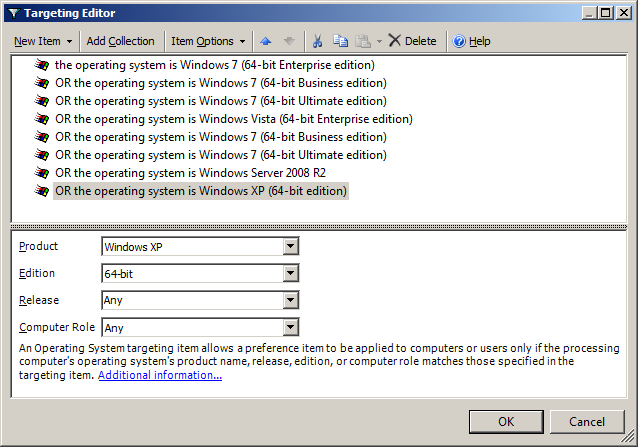Viewport: 638px width, 447px height.
Task: Click the Copy icon in toolbar
Action: (340, 41)
